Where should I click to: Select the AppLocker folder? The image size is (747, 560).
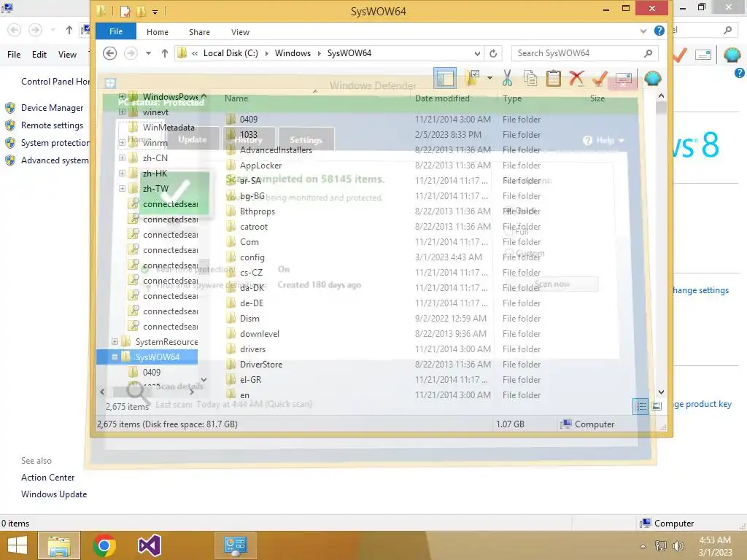coord(260,166)
